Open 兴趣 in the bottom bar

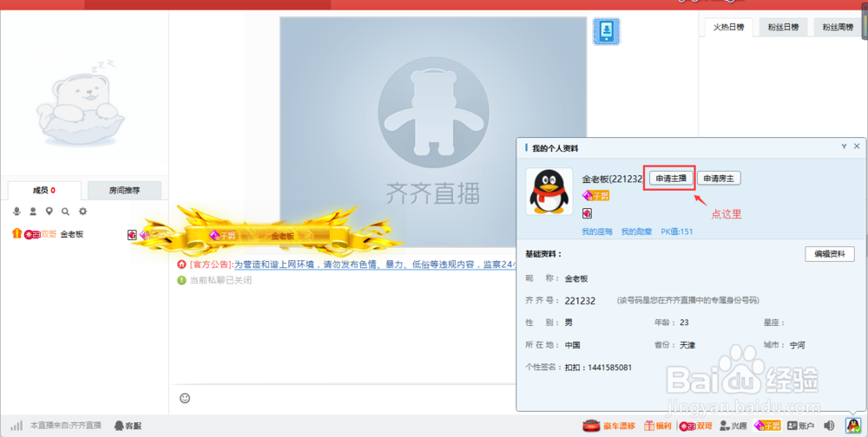(x=733, y=426)
